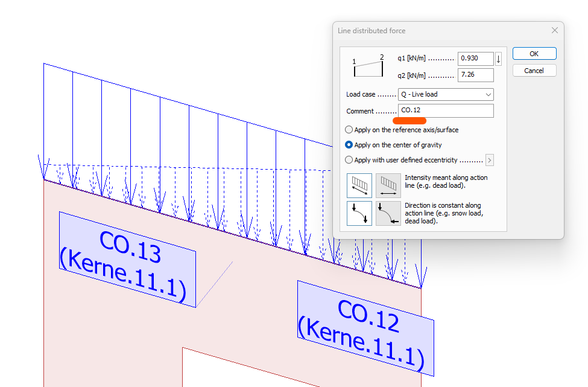Select intensity meant along action line icon
The height and width of the screenshot is (387, 588).
coord(359,185)
